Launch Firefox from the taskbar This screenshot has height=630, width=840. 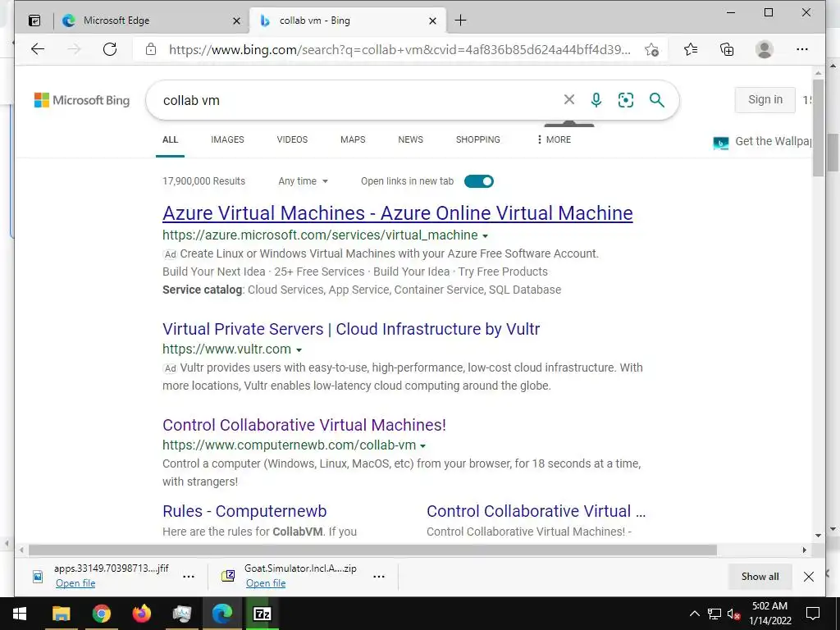(x=141, y=614)
